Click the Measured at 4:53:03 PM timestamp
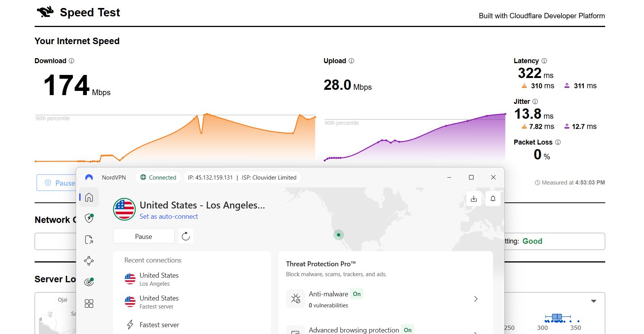The width and height of the screenshot is (644, 334). pyautogui.click(x=570, y=183)
